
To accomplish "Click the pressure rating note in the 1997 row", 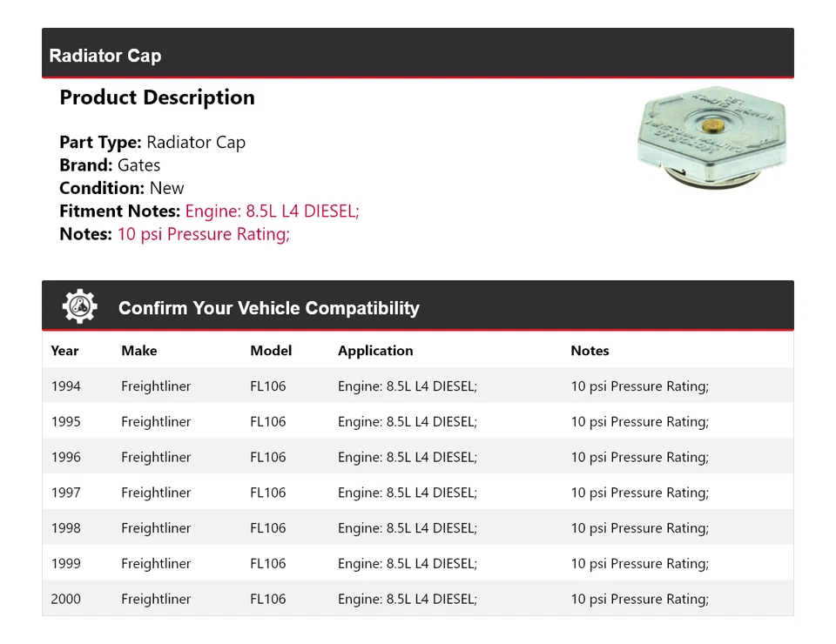I will (640, 493).
